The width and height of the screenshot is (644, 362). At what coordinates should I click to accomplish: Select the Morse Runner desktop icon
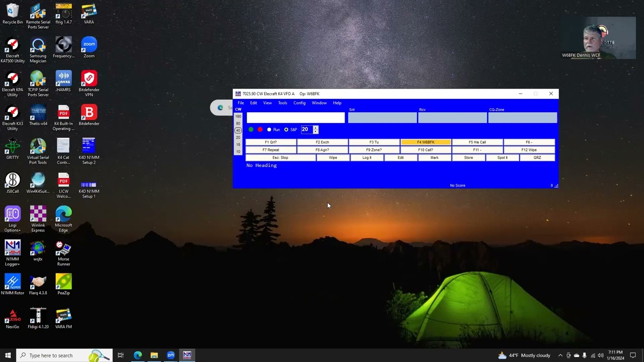pos(63,252)
